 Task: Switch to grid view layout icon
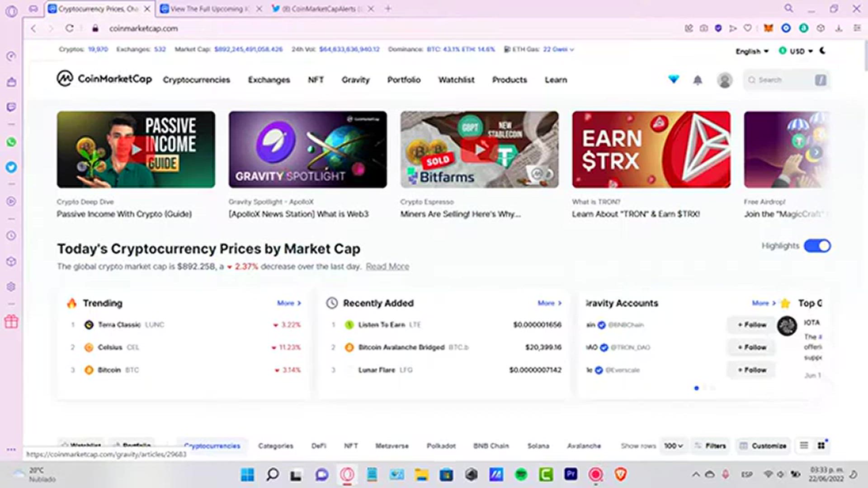(821, 446)
